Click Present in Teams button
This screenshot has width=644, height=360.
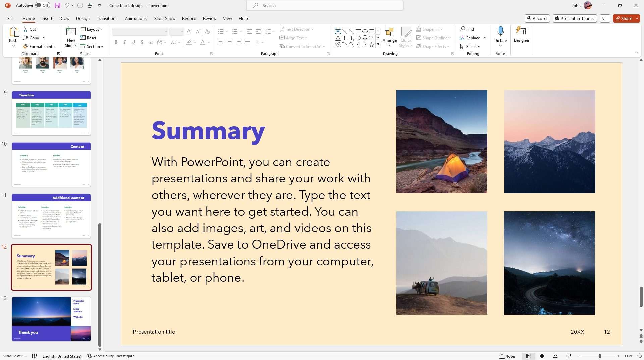point(574,18)
